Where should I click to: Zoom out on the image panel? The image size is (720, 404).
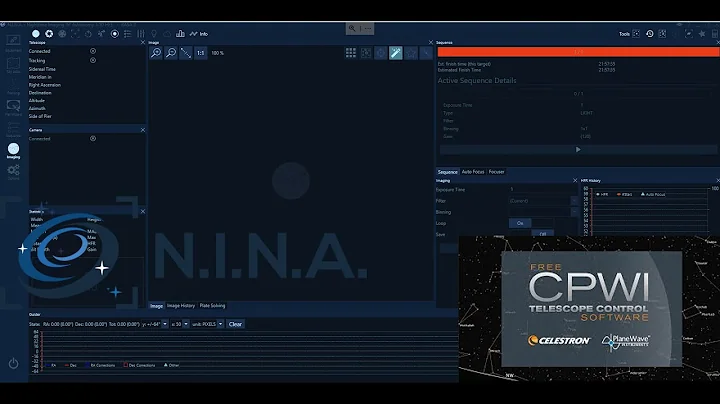pyautogui.click(x=171, y=53)
